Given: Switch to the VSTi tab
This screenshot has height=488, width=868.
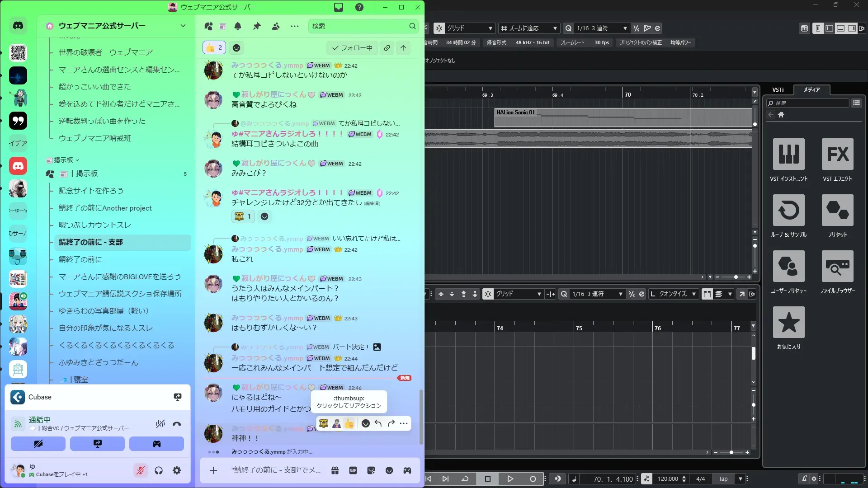Looking at the screenshot, I should pos(778,89).
